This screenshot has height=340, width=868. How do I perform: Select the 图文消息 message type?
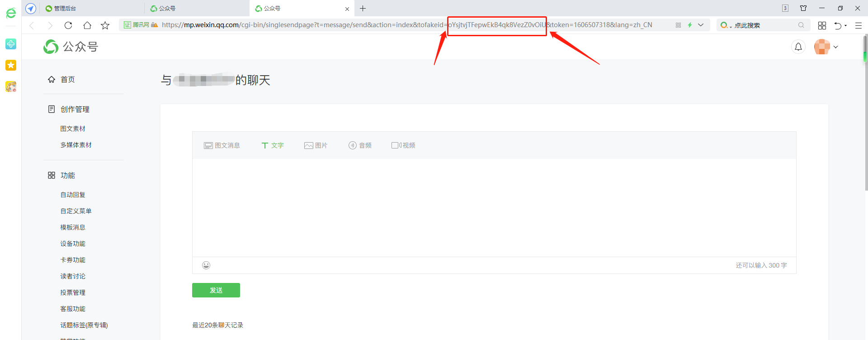pyautogui.click(x=222, y=145)
